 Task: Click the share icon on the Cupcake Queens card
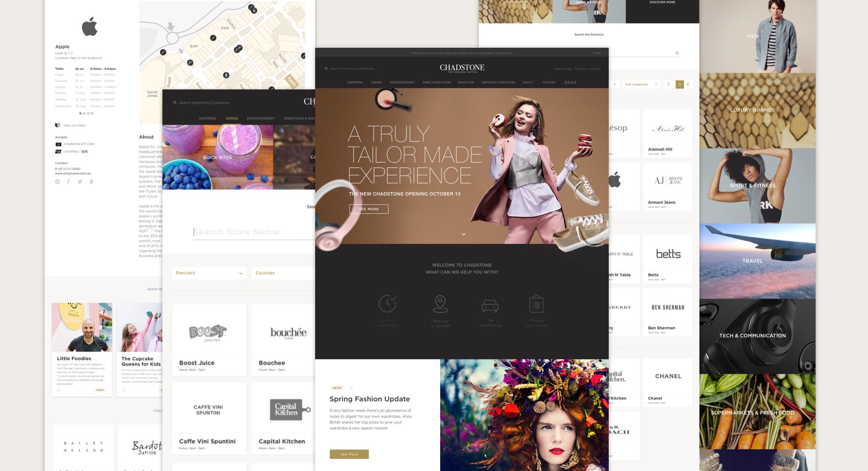pyautogui.click(x=124, y=390)
